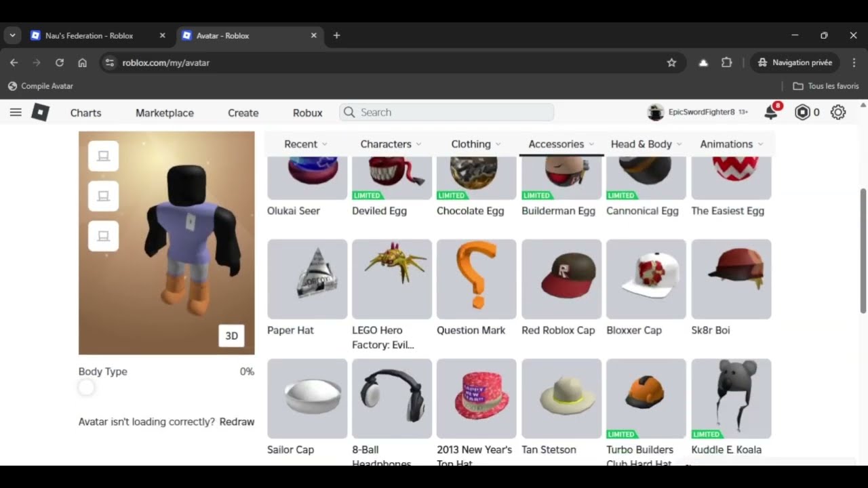Viewport: 868px width, 488px height.
Task: View site information icon in address bar
Action: pos(110,62)
